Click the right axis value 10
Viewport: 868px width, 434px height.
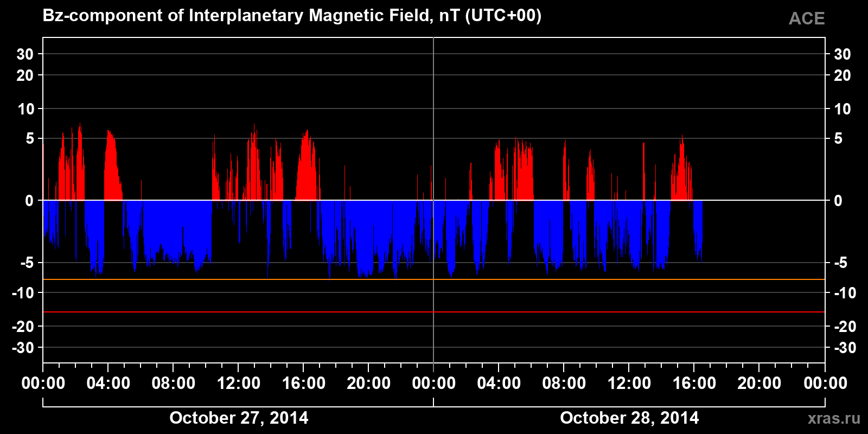[x=842, y=109]
